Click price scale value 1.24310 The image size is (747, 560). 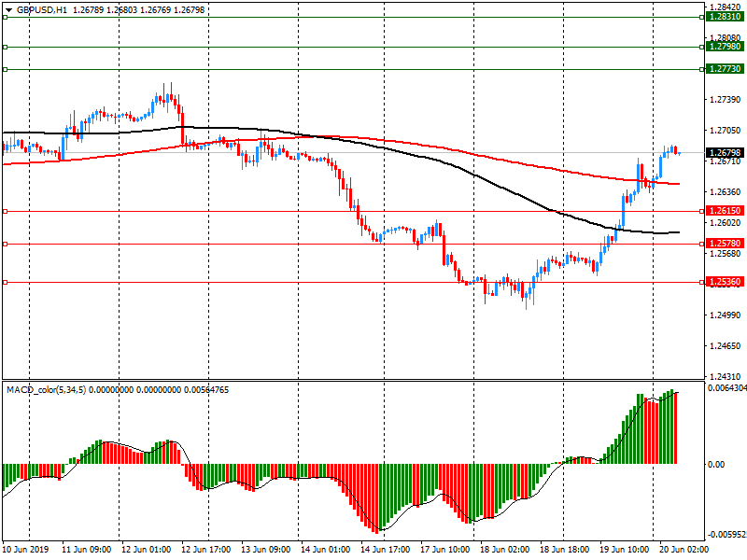point(726,377)
